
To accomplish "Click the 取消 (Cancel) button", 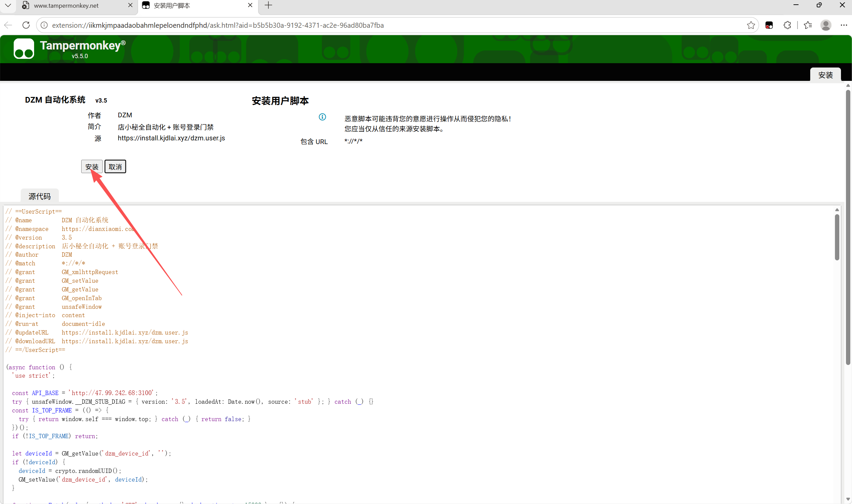I will click(x=115, y=167).
